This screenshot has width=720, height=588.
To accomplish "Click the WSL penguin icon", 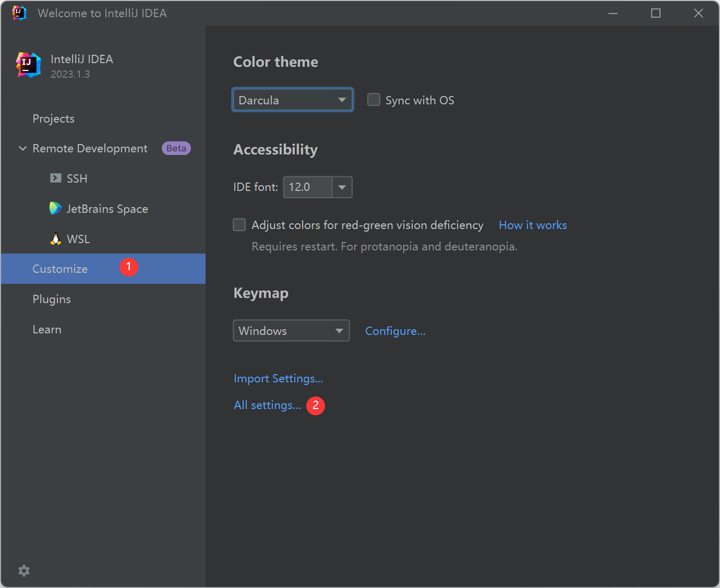I will (x=56, y=239).
